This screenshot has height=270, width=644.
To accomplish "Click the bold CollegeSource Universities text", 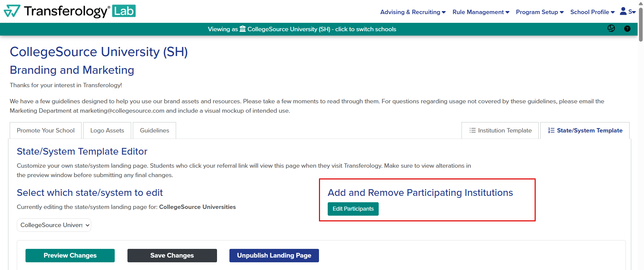I will (x=198, y=207).
